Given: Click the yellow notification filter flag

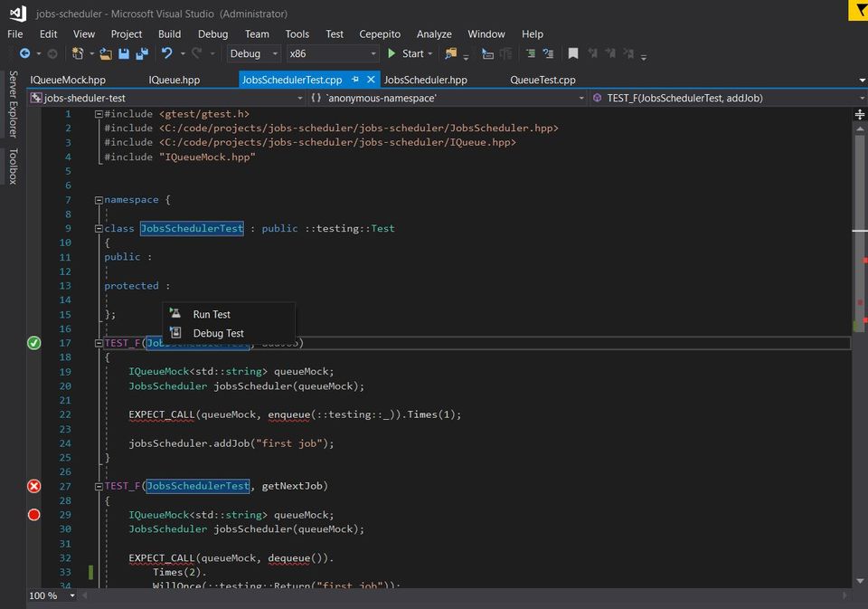Looking at the screenshot, I should [x=859, y=11].
